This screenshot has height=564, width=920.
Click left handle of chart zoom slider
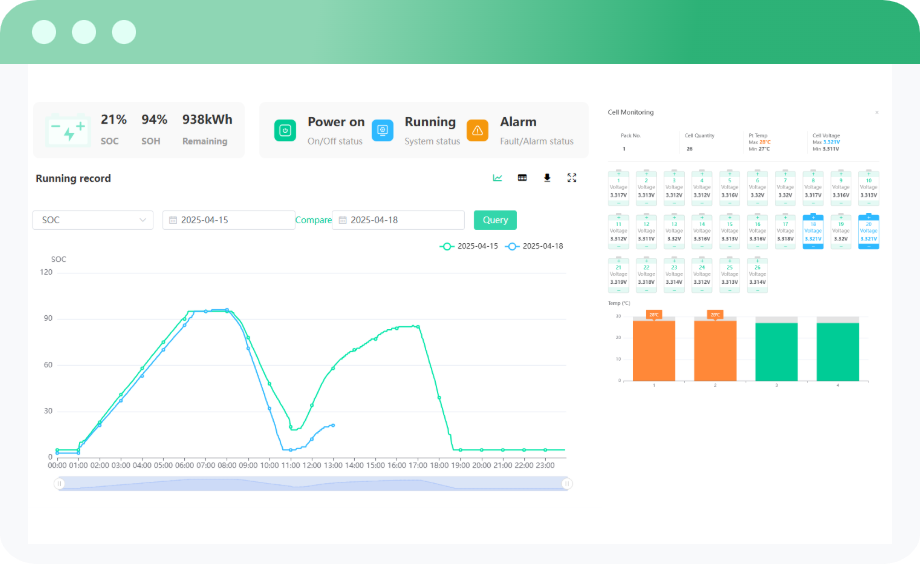point(59,484)
